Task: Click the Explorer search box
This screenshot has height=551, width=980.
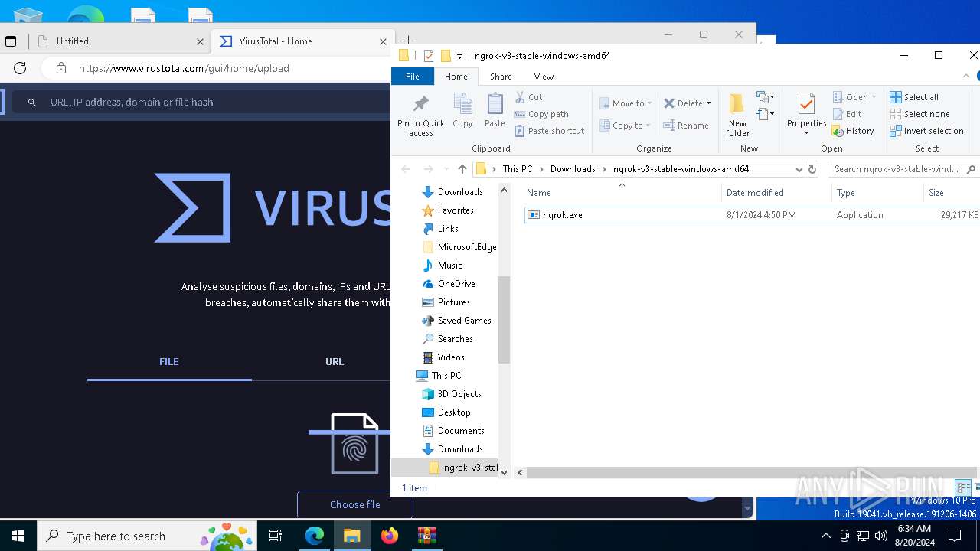Action: point(904,169)
